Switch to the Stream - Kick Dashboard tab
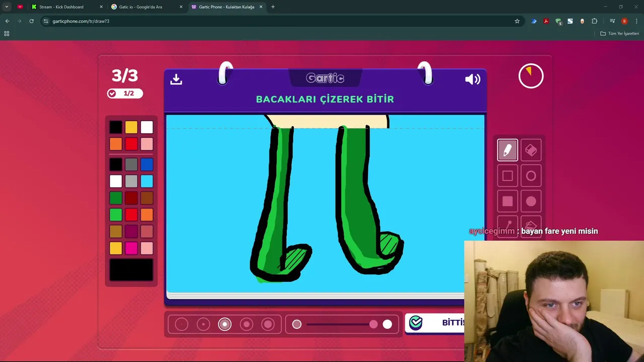The height and width of the screenshot is (362, 644). click(x=66, y=7)
